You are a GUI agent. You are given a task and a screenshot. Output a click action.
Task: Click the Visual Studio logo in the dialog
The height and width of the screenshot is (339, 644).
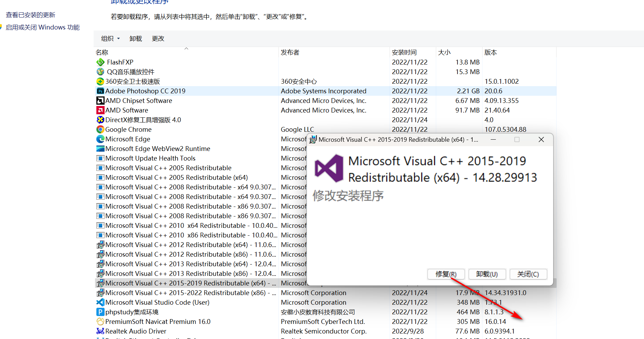click(x=329, y=168)
